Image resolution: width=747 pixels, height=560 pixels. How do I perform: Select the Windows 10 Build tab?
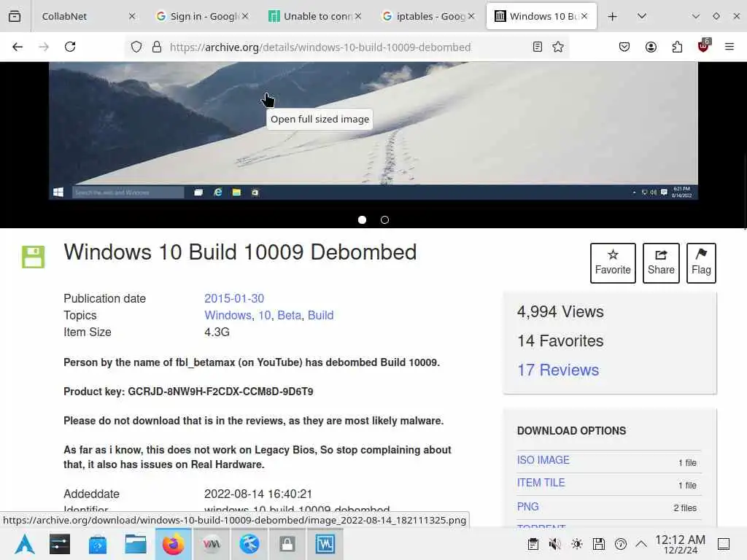[542, 16]
